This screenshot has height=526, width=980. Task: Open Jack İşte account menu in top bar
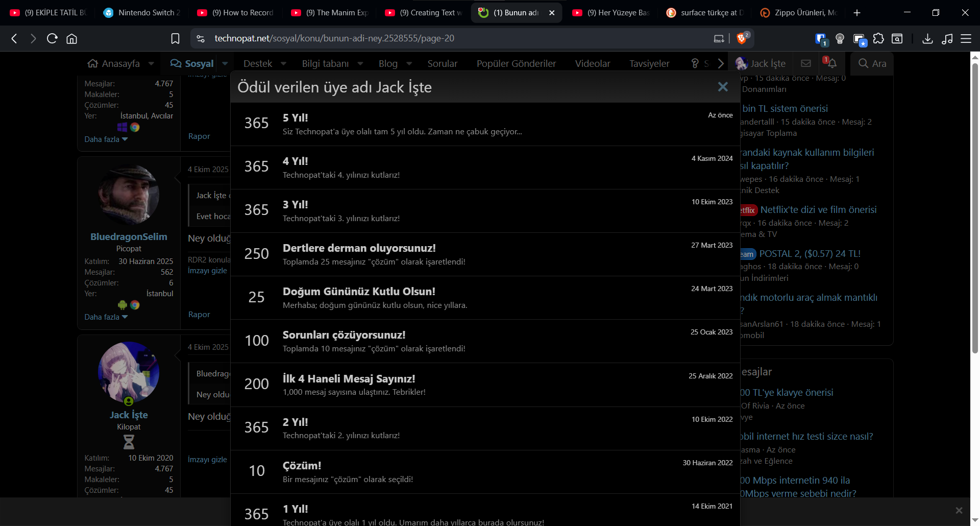click(761, 63)
